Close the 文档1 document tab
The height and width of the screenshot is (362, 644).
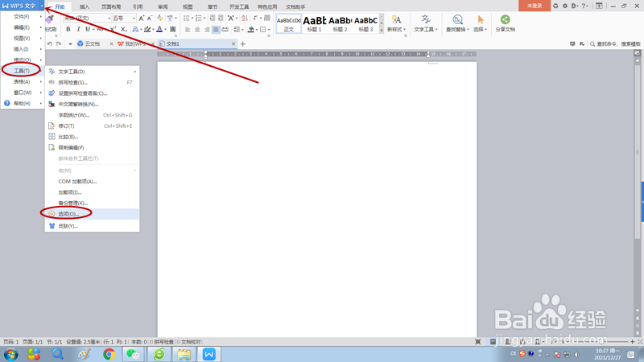(233, 44)
